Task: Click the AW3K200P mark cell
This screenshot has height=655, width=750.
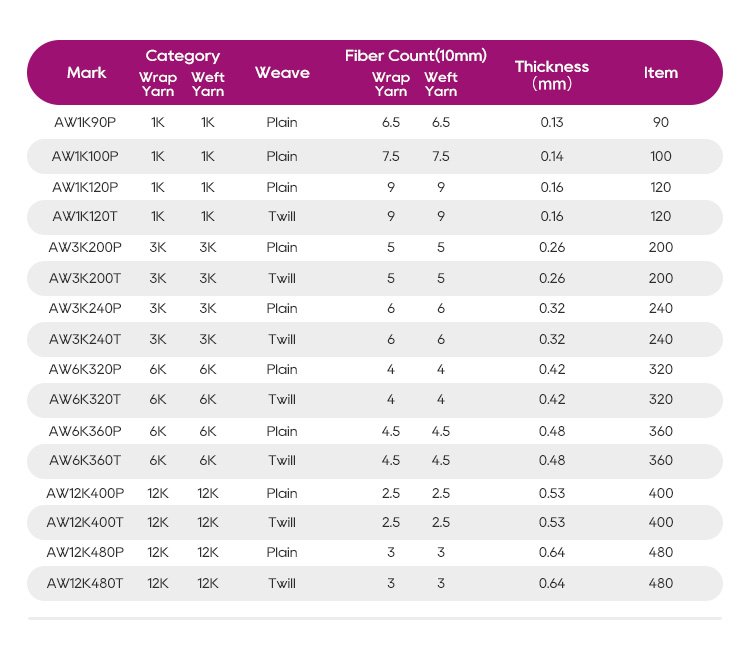Action: [85, 247]
